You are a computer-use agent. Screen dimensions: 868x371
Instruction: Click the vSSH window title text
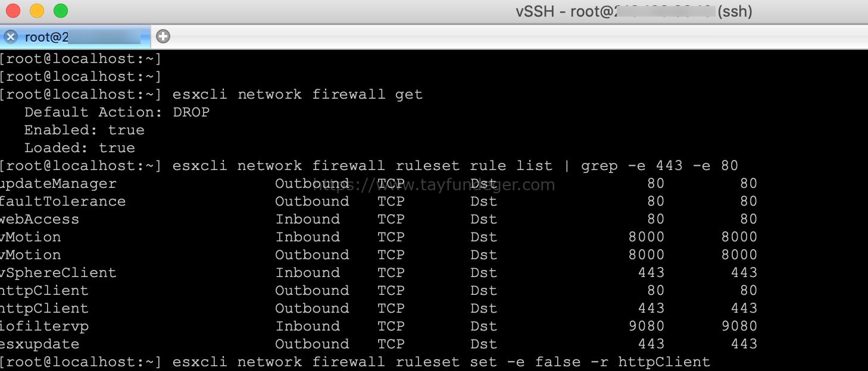(x=633, y=11)
